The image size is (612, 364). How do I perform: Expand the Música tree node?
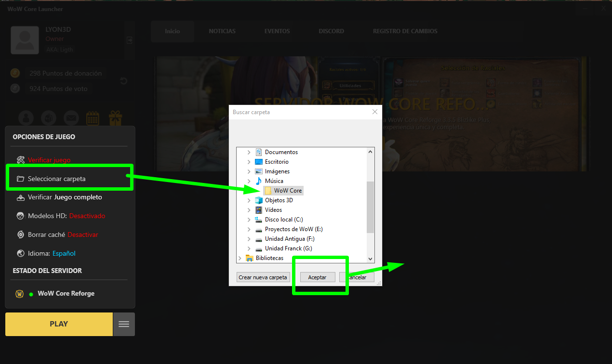pyautogui.click(x=249, y=181)
